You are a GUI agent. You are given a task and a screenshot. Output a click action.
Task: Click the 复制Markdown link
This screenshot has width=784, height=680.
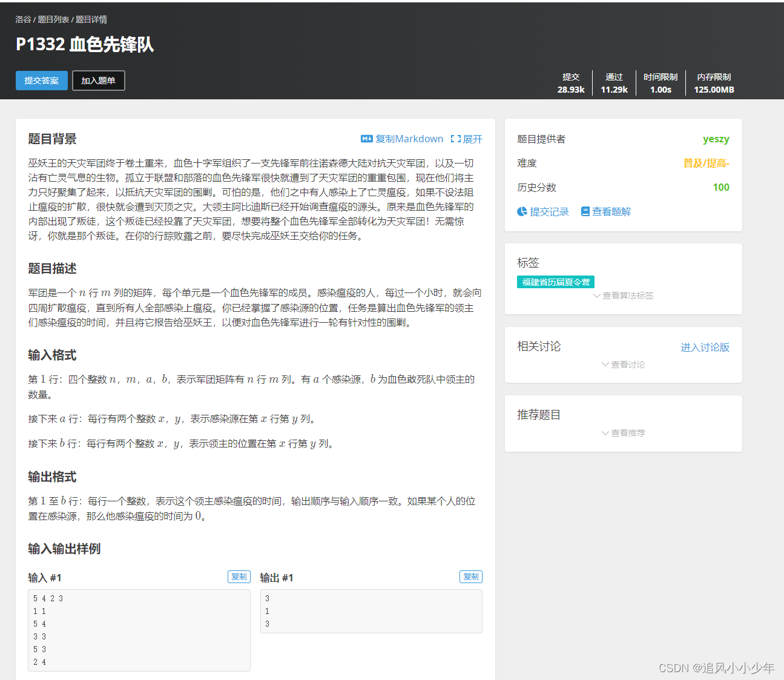pos(409,139)
